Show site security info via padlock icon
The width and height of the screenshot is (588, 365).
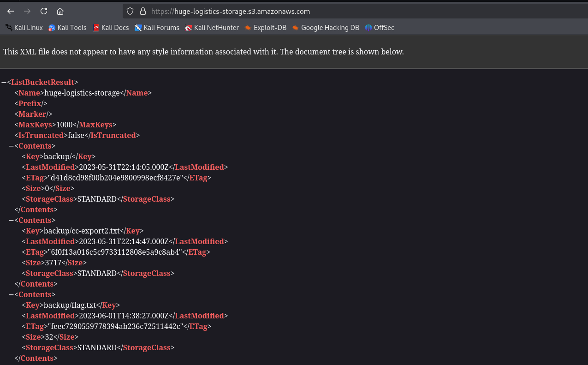[143, 11]
